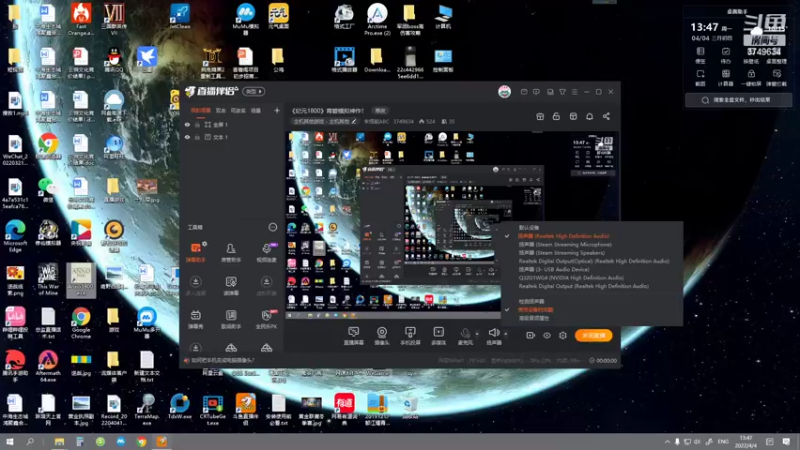Viewport: 800px width, 450px height.
Task: Expand the microphone device dropdown arrow
Action: [477, 334]
